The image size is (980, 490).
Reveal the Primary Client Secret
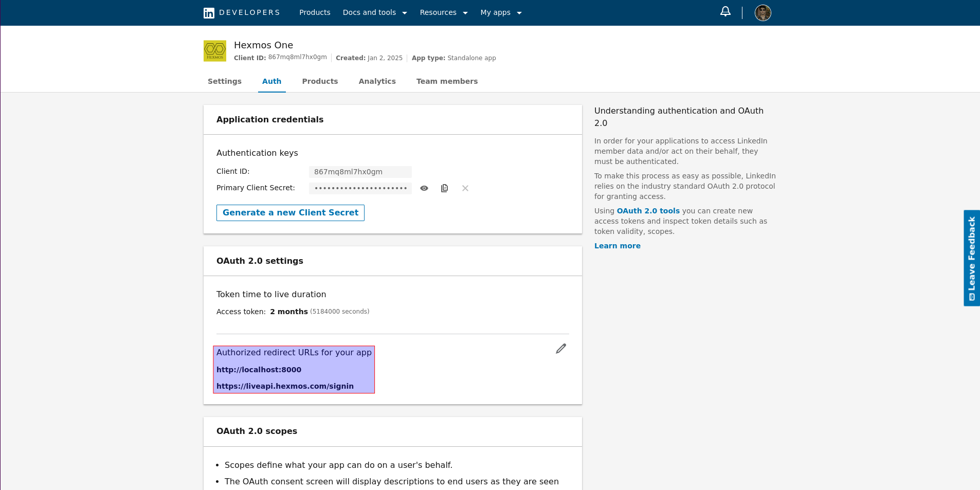pos(424,188)
